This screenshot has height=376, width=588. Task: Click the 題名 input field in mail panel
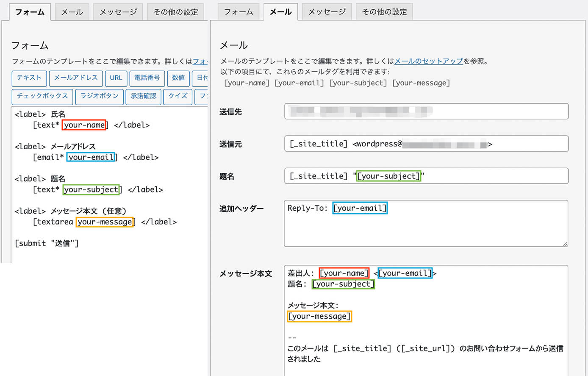point(426,176)
